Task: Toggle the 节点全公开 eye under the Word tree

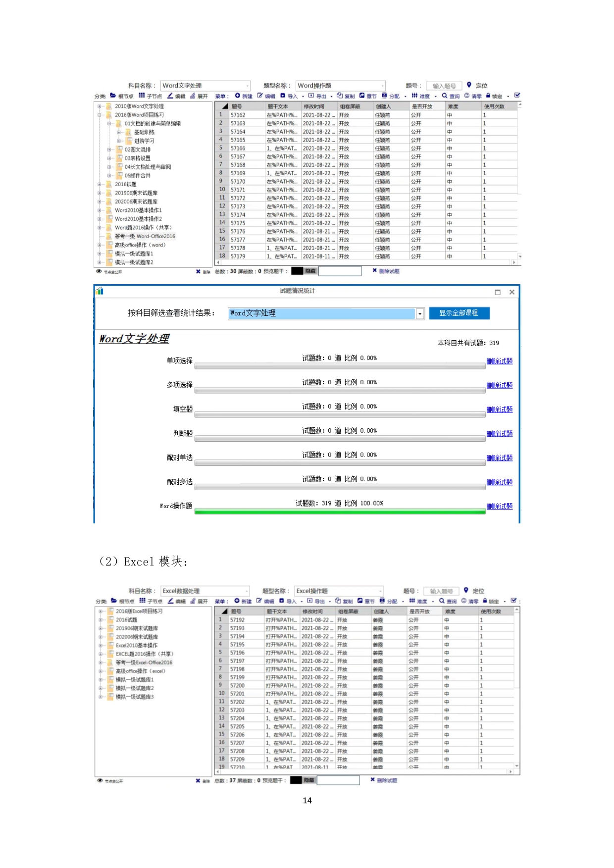Action: [x=99, y=271]
